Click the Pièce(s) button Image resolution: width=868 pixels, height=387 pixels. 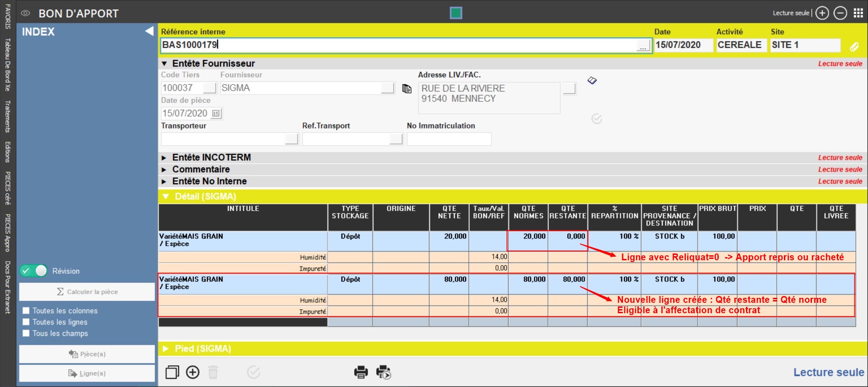(87, 354)
